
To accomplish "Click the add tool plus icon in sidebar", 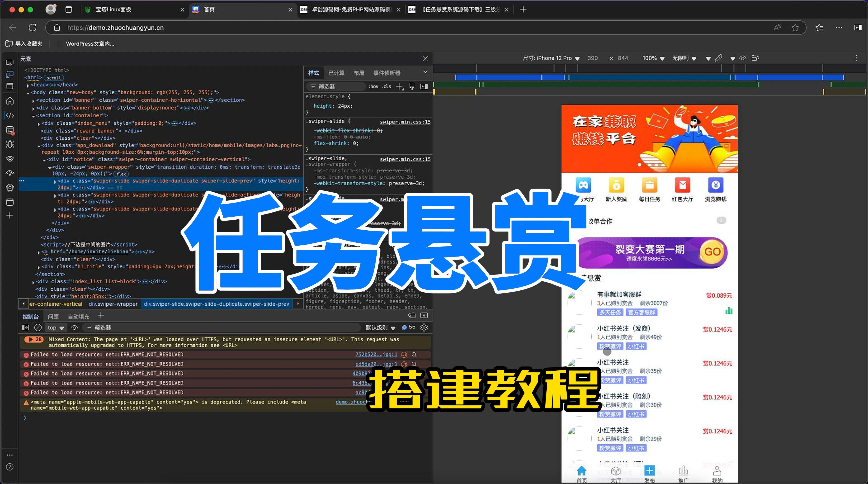I will (10, 215).
